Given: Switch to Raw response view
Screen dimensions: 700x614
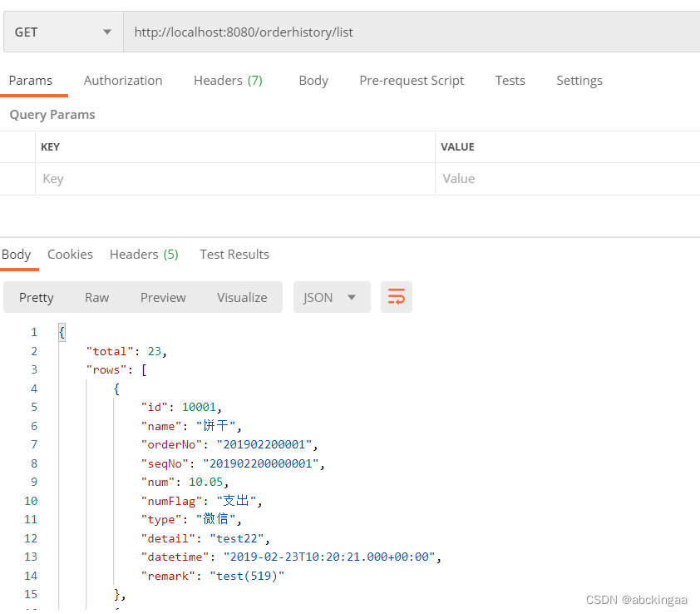Looking at the screenshot, I should tap(97, 297).
